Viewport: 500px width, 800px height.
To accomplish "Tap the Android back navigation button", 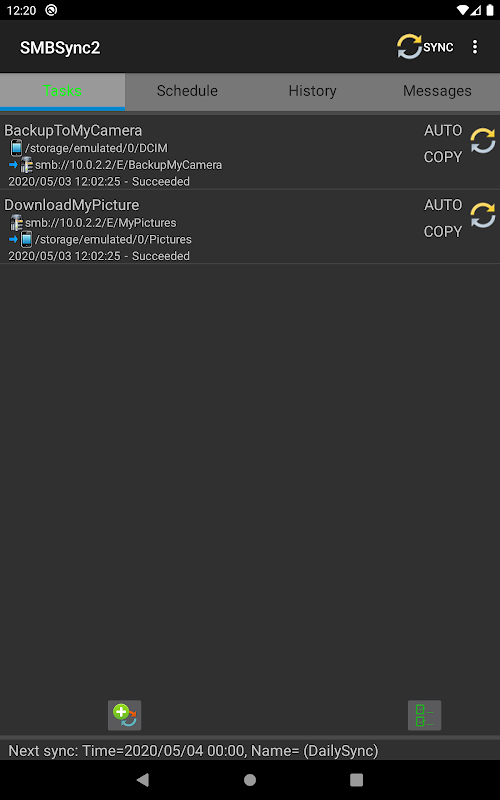I will pos(143,780).
